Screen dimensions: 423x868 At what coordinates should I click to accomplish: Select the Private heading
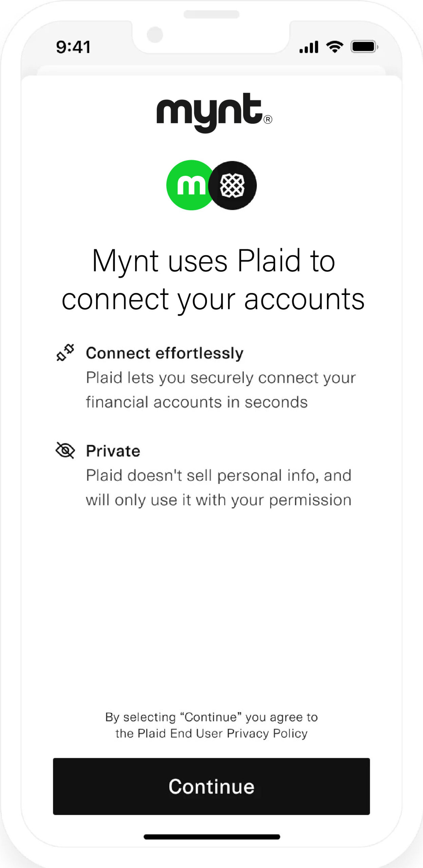[113, 451]
